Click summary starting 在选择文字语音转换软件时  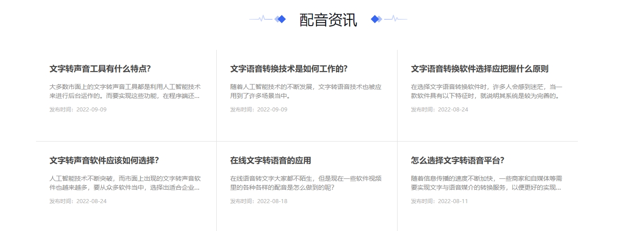pyautogui.click(x=486, y=91)
